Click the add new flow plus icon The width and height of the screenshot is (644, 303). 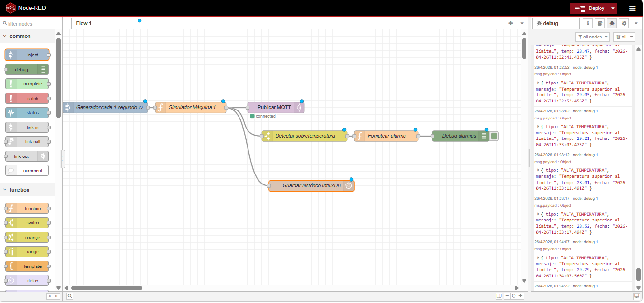click(x=511, y=23)
